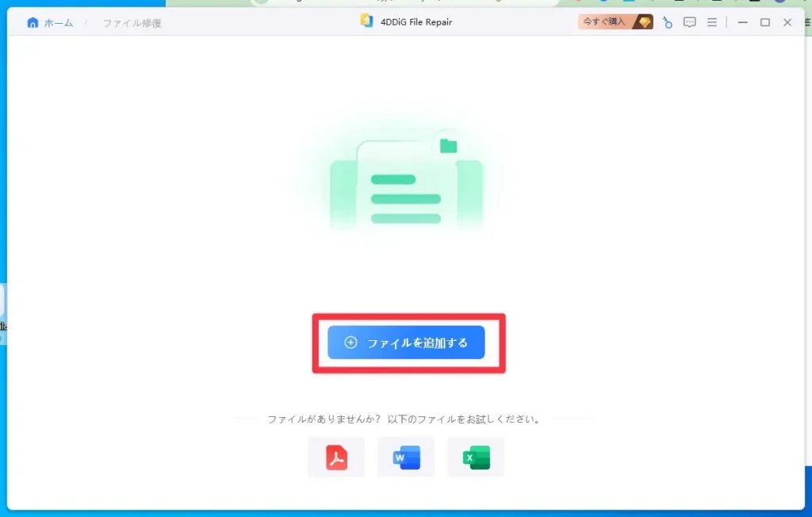This screenshot has height=517, width=812.
Task: Open the feedback chat bubble icon
Action: [690, 22]
